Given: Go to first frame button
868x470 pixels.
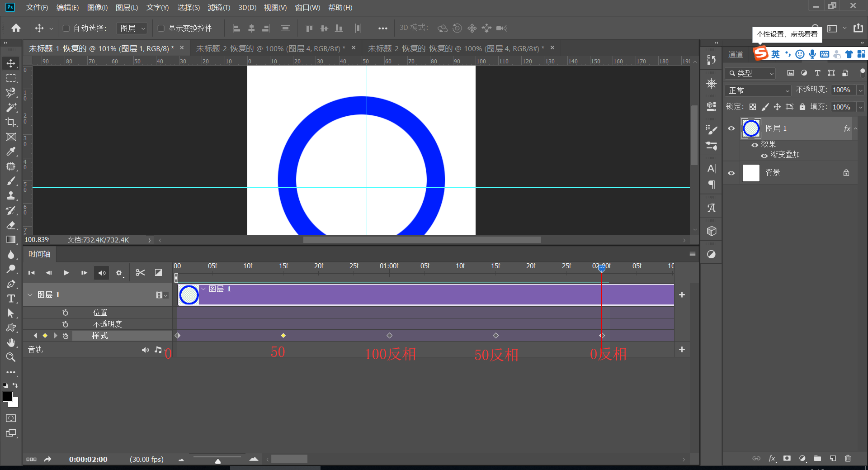Looking at the screenshot, I should [x=31, y=273].
